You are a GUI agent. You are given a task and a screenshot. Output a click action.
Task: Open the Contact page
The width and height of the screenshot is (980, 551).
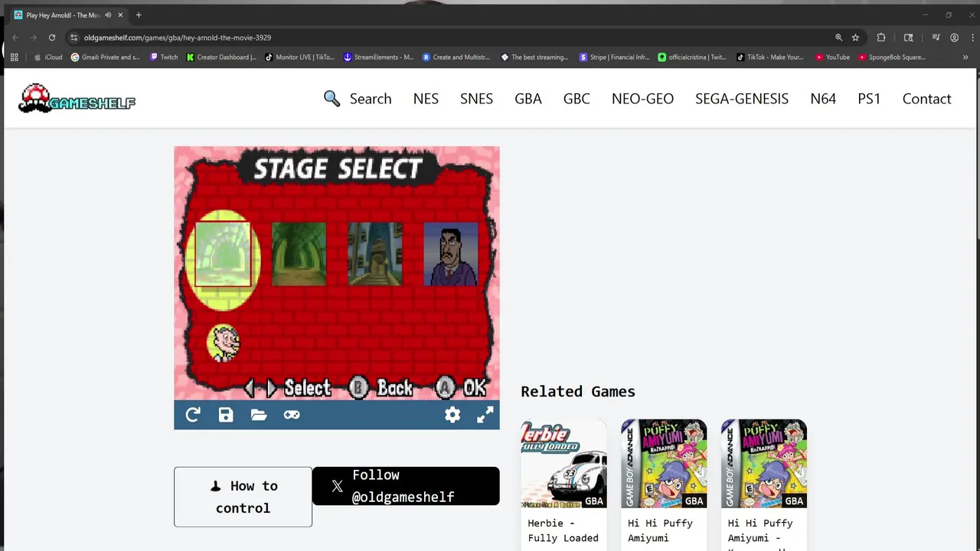tap(926, 99)
